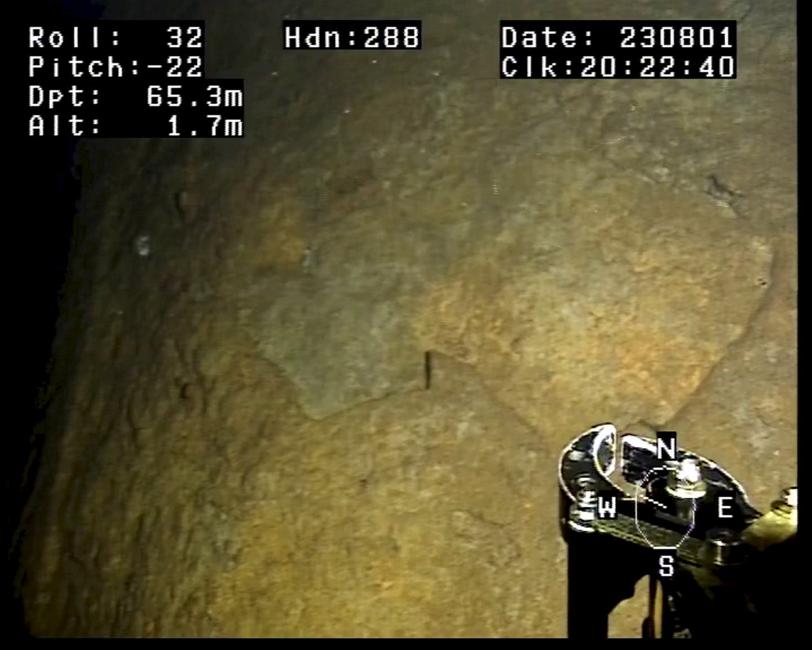Click the small dark vertical crack in rock
The width and height of the screenshot is (812, 650).
(x=427, y=370)
